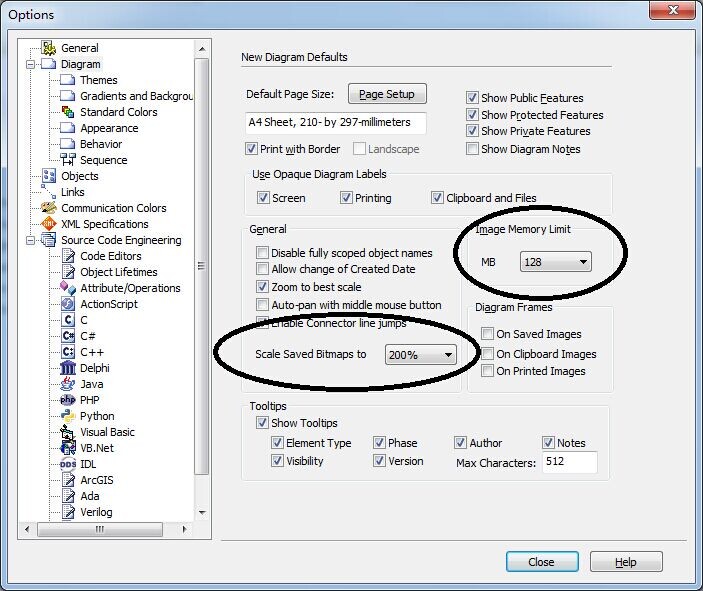
Task: Click the Visual Basic icon
Action: click(x=68, y=432)
